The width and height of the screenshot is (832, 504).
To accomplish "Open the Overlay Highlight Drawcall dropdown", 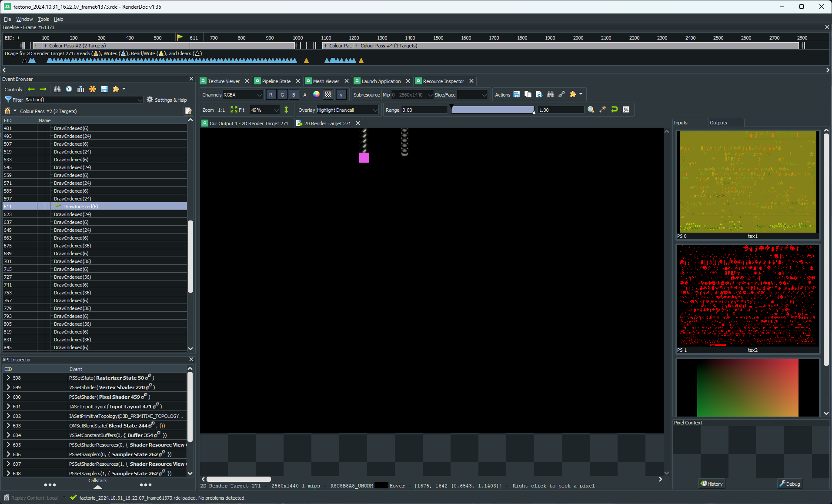I will pyautogui.click(x=347, y=110).
